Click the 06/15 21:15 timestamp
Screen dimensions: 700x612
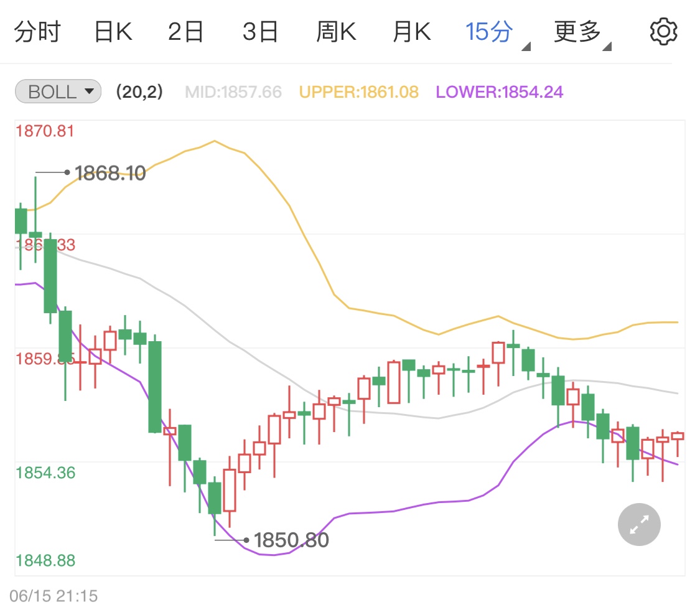[x=54, y=596]
